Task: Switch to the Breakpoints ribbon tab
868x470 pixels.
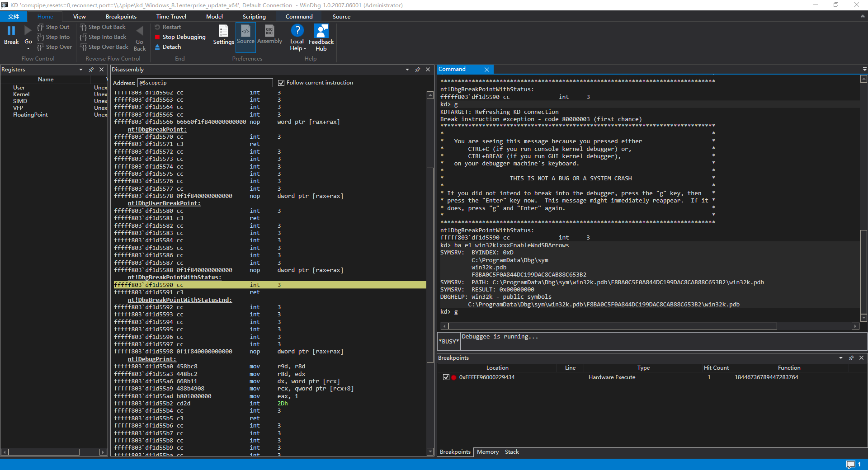Action: 121,17
